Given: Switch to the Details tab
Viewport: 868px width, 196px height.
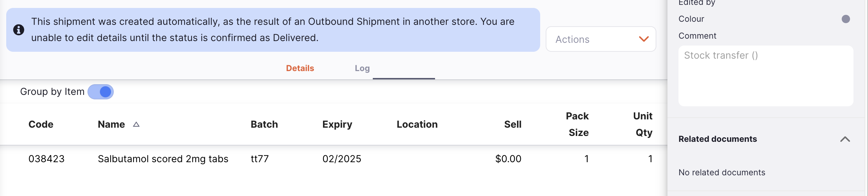Looking at the screenshot, I should 300,68.
